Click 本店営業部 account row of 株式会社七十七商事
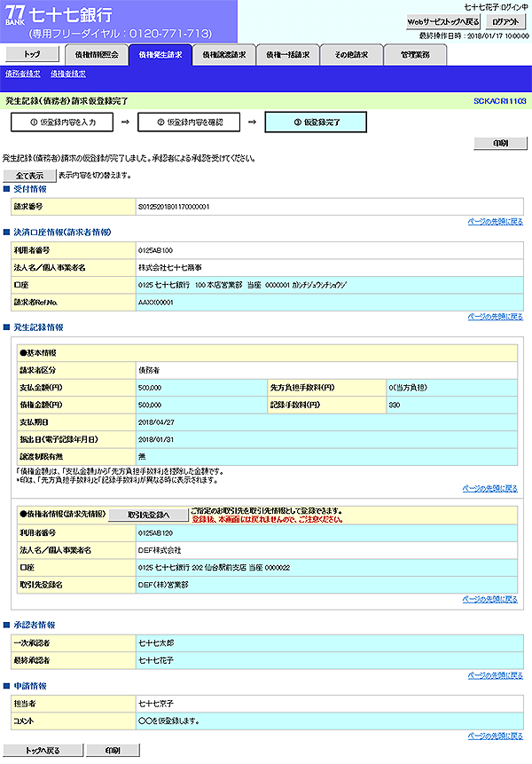 330,285
